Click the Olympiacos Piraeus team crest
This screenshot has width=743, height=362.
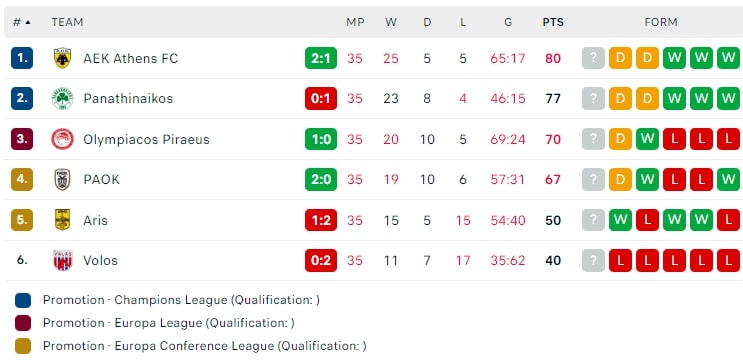(62, 139)
